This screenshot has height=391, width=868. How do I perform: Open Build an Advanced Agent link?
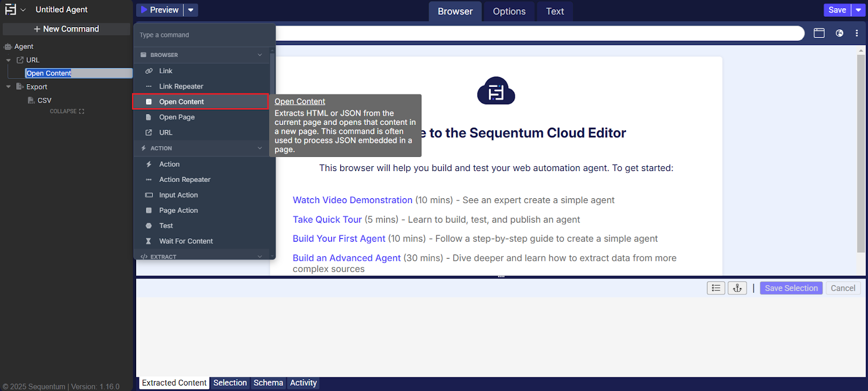point(347,258)
